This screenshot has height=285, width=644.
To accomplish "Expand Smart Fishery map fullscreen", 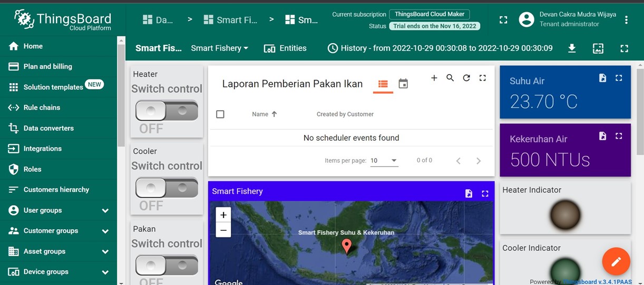I will [x=485, y=193].
